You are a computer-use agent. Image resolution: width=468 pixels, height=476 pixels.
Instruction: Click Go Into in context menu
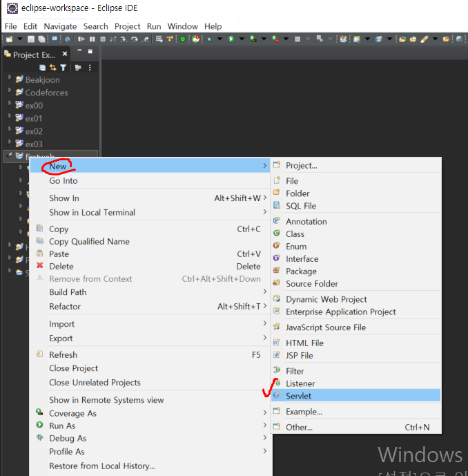(150, 180)
